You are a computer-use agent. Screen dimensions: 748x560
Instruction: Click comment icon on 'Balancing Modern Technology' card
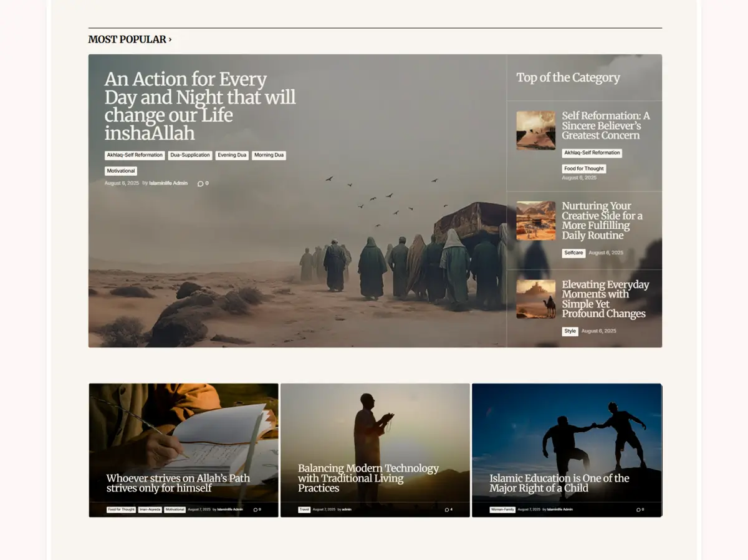[x=446, y=509]
